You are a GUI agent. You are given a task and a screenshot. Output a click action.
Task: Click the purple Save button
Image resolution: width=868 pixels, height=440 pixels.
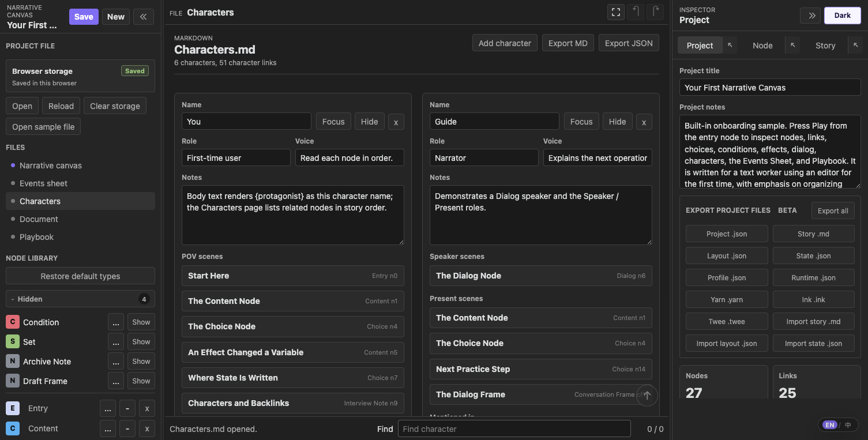click(x=84, y=17)
